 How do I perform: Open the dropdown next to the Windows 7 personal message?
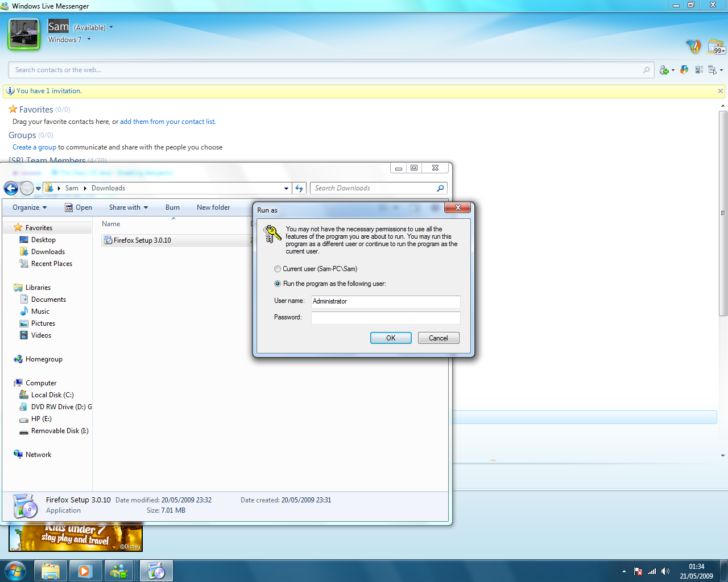(89, 40)
